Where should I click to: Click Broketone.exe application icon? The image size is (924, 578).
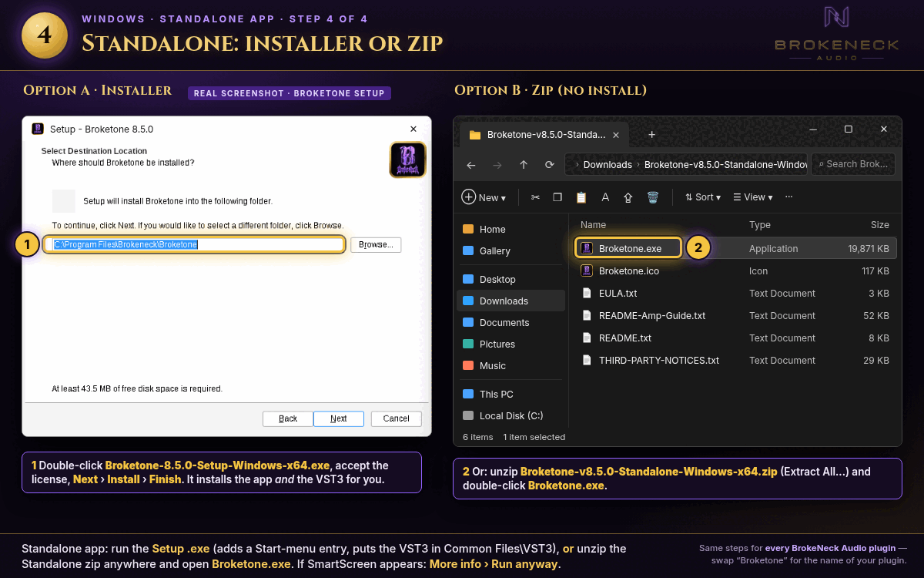click(587, 248)
